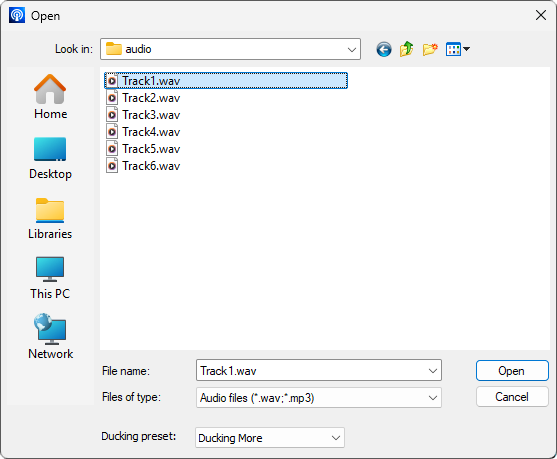Expand the Ducking preset dropdown
The width and height of the screenshot is (557, 459).
[x=336, y=438]
